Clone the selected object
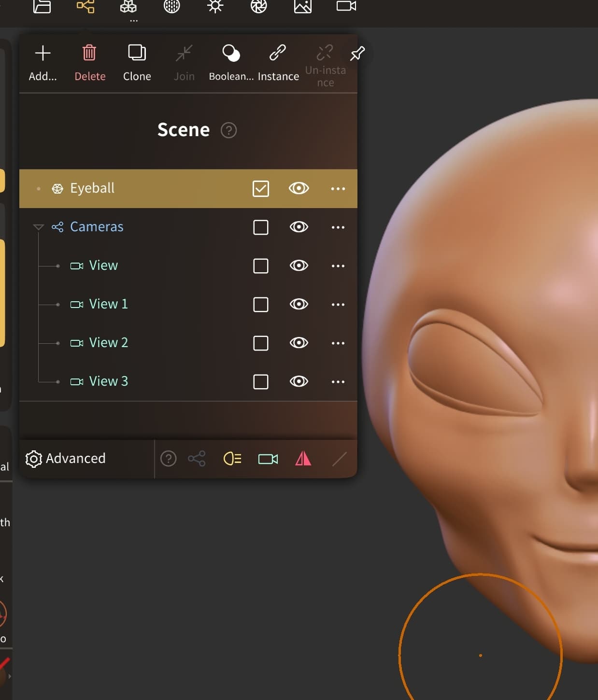 (137, 63)
